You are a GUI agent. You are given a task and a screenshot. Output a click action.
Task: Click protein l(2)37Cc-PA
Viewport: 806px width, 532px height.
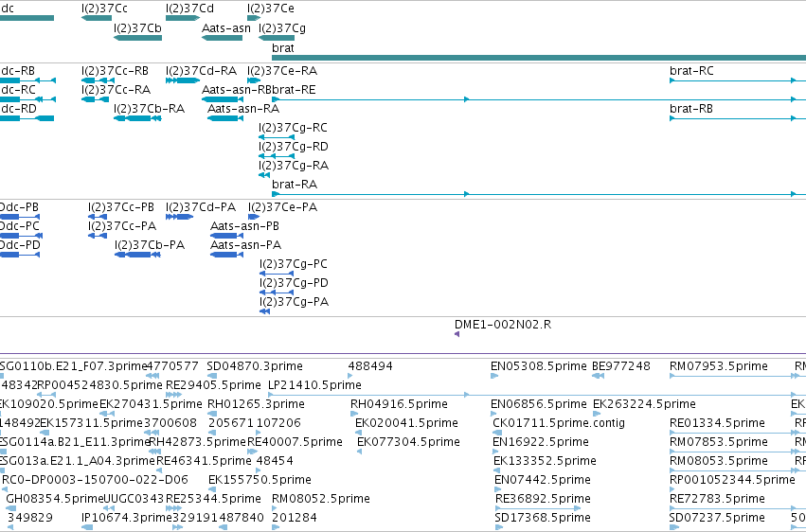[x=98, y=236]
